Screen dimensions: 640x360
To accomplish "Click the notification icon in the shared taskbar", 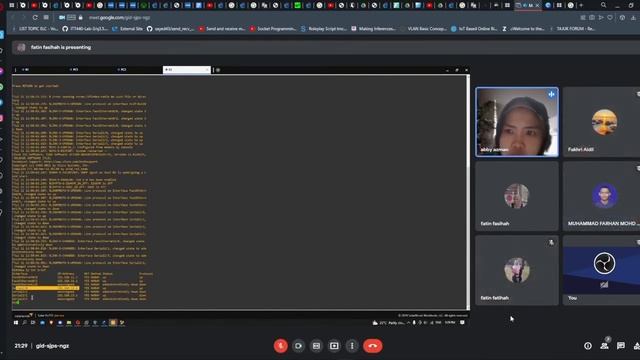I will (x=462, y=323).
